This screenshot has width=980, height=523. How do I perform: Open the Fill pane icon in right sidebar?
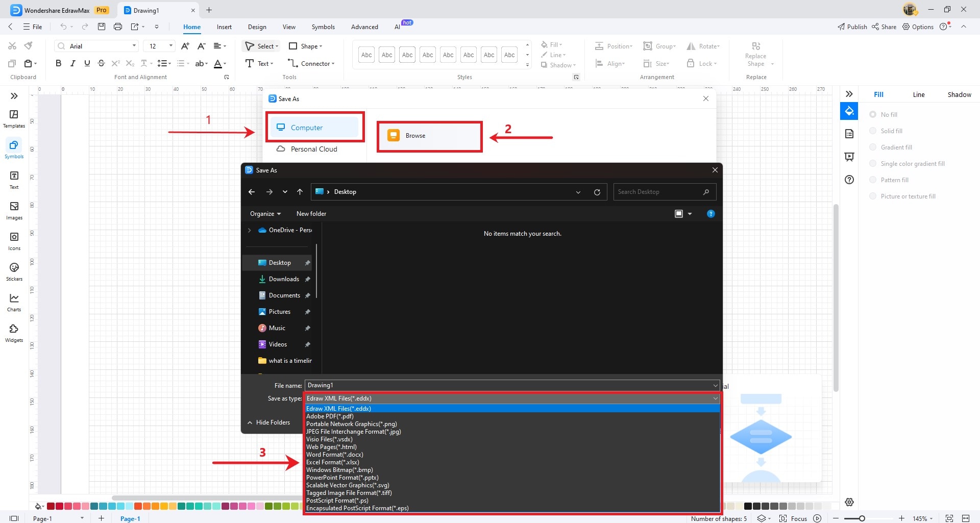pyautogui.click(x=849, y=111)
